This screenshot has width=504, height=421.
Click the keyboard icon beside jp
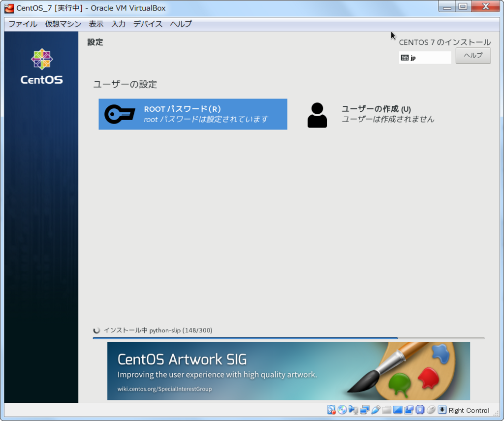(405, 58)
